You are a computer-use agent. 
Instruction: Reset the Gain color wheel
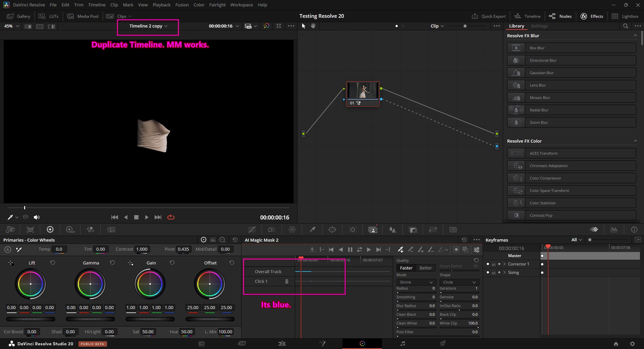172,263
